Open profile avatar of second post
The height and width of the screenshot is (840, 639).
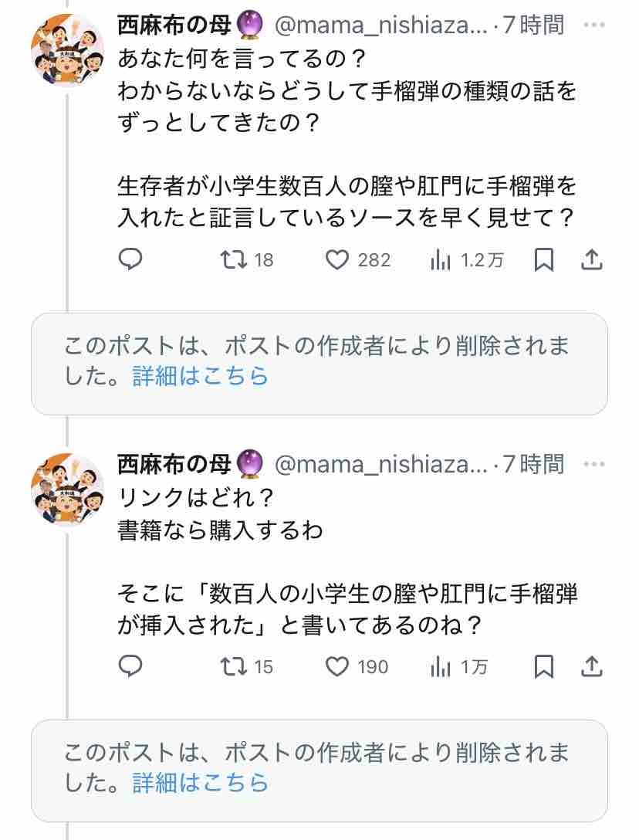click(x=67, y=489)
